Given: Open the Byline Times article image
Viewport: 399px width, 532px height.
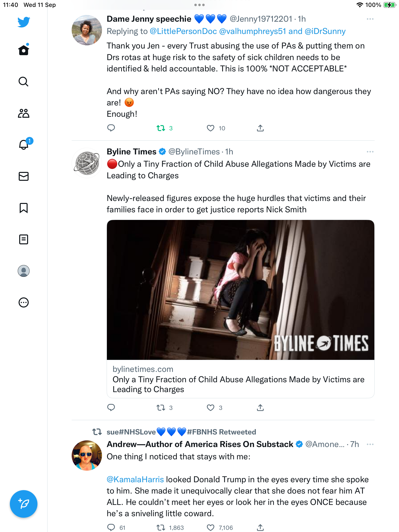Looking at the screenshot, I should point(241,290).
